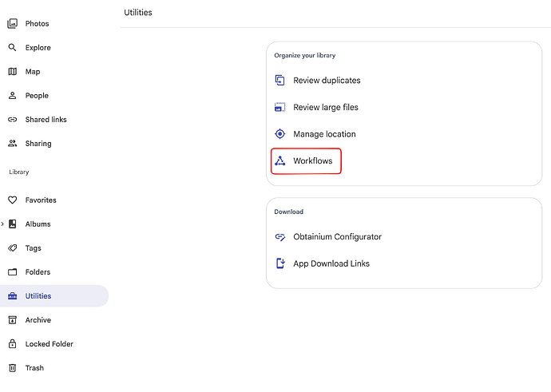Select the Utilities toolbox icon
551x392 pixels.
tap(12, 295)
